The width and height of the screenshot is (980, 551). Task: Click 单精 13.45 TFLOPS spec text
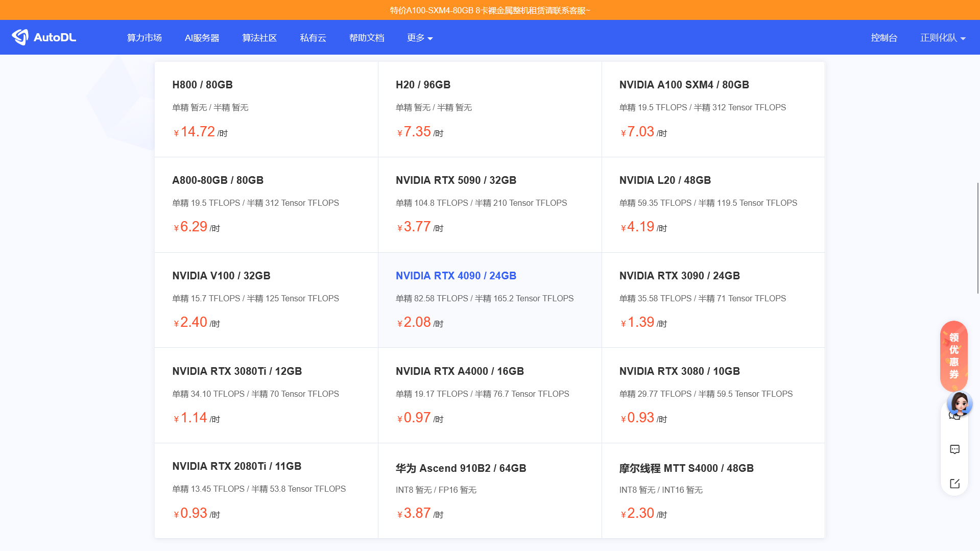(x=208, y=489)
